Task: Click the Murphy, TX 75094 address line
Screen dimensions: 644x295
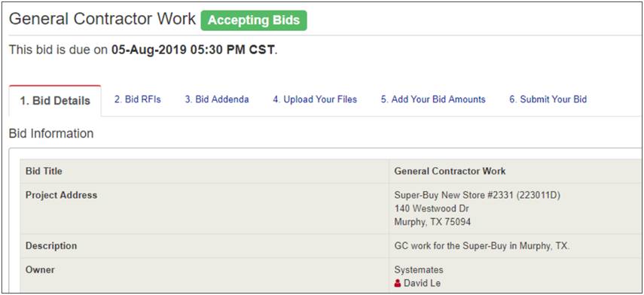Action: click(x=432, y=222)
